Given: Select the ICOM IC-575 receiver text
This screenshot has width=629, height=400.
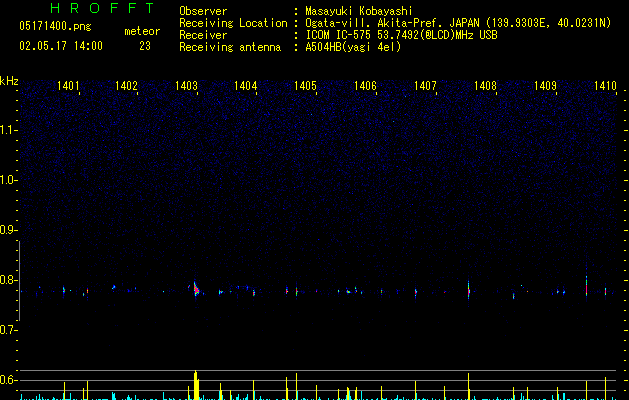Looking at the screenshot, I should tap(402, 35).
